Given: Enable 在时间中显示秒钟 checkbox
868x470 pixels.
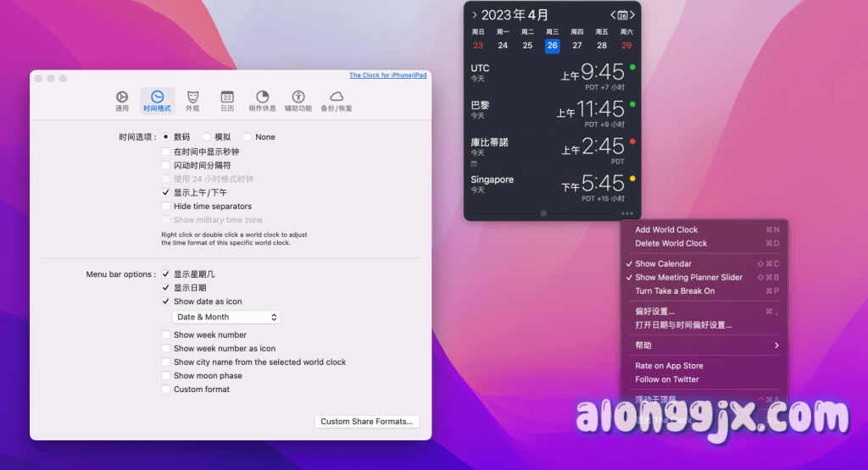Looking at the screenshot, I should point(166,152).
